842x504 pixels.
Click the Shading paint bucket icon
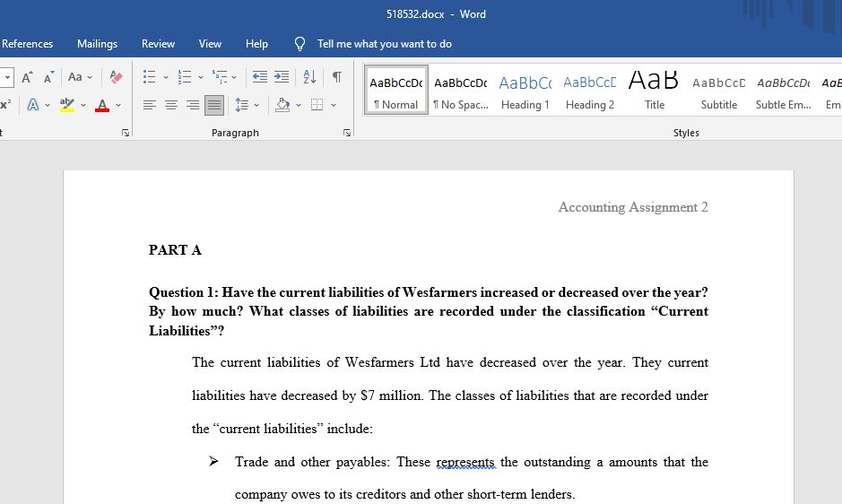click(x=282, y=105)
